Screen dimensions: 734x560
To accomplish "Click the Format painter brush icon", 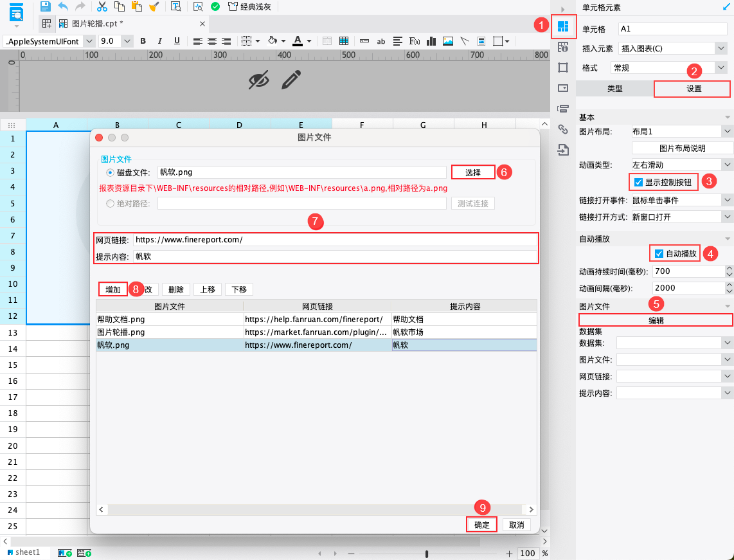I will tap(154, 6).
